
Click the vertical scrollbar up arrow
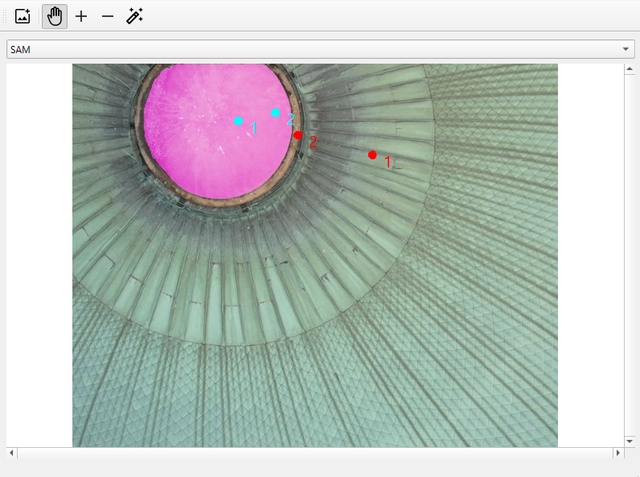pyautogui.click(x=629, y=69)
